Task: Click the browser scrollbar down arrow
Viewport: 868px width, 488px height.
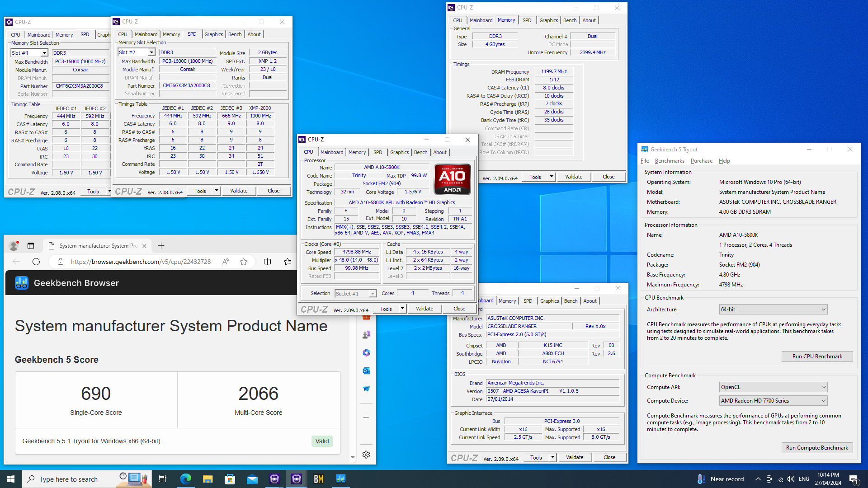Action: point(353,457)
